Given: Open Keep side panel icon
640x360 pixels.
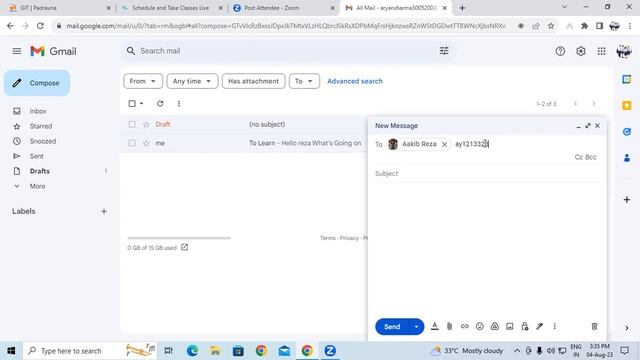Looking at the screenshot, I should click(627, 106).
